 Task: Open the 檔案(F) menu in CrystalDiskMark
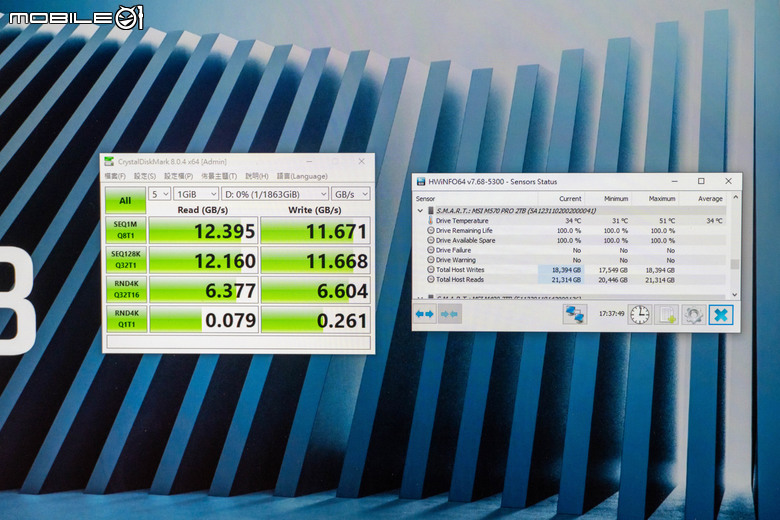click(115, 176)
